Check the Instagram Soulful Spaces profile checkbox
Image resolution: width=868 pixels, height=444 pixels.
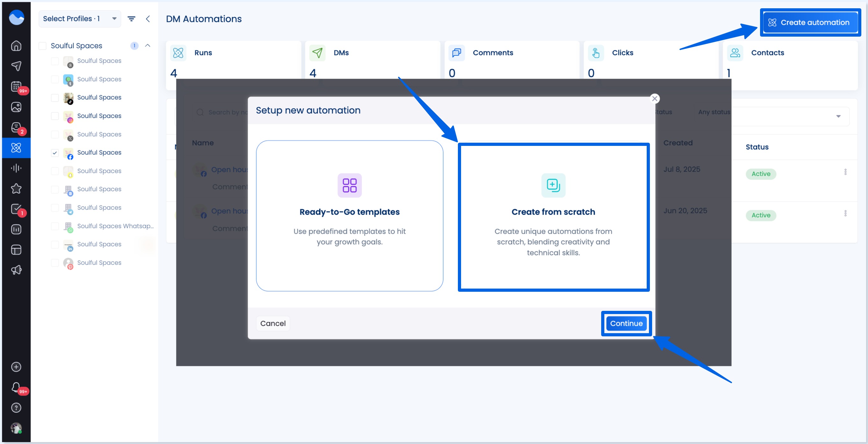54,116
